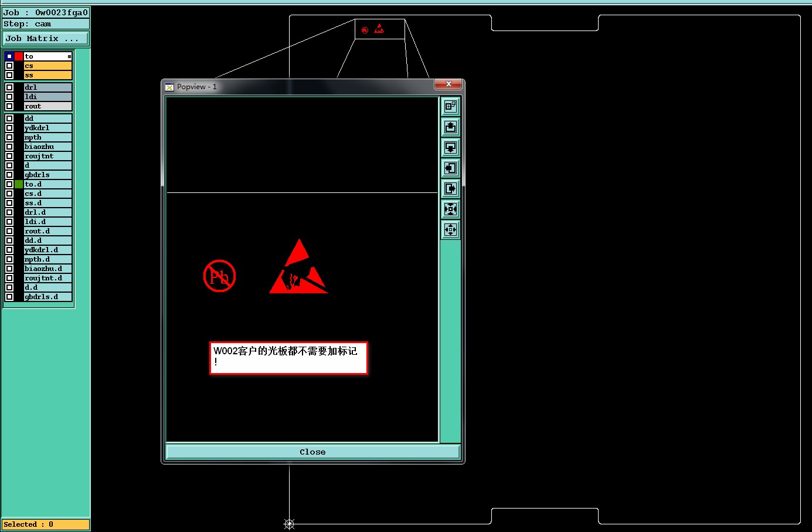Select the 'dd.d' layer name
812x532 pixels.
point(47,240)
